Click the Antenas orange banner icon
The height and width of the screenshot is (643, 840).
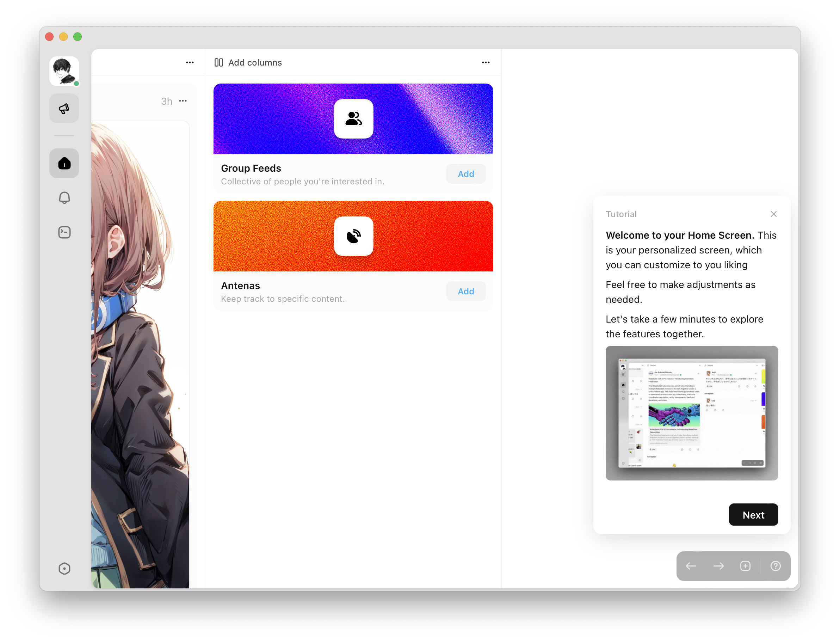[x=353, y=236]
